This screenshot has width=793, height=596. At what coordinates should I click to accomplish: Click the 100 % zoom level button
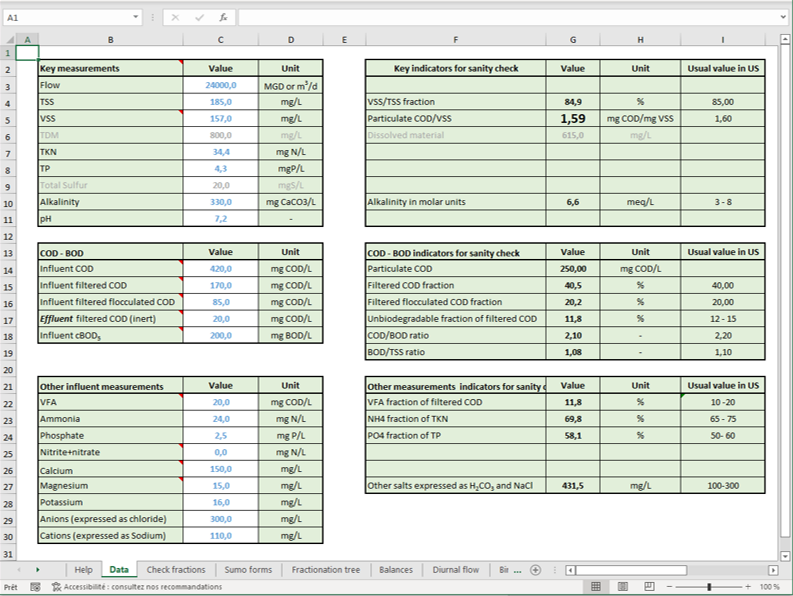[x=771, y=587]
